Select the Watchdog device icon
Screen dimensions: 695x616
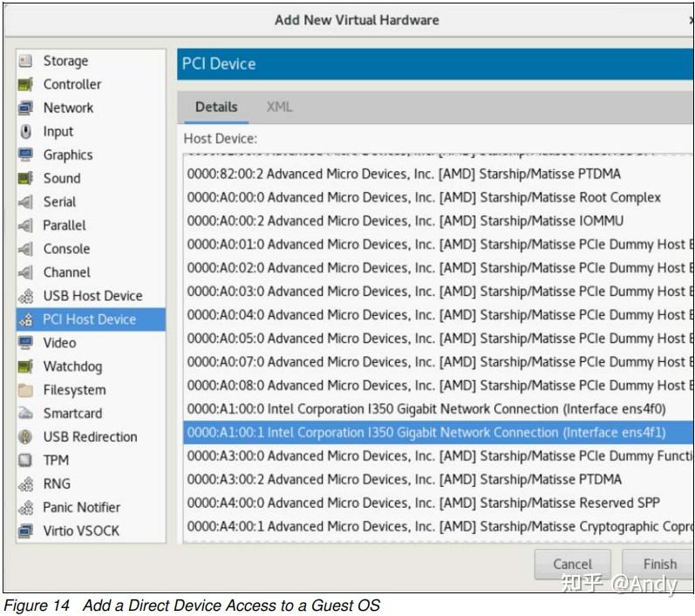(x=25, y=366)
